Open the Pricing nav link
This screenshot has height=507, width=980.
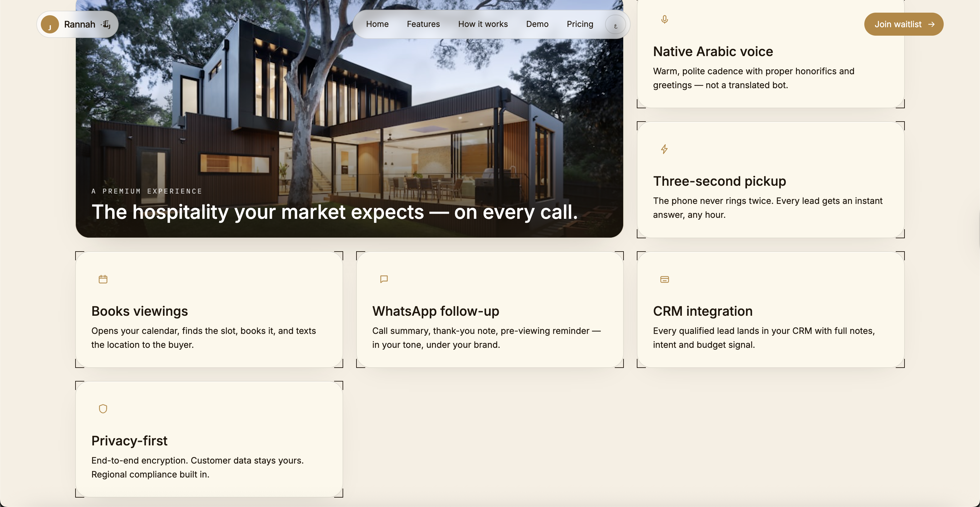[x=579, y=24]
